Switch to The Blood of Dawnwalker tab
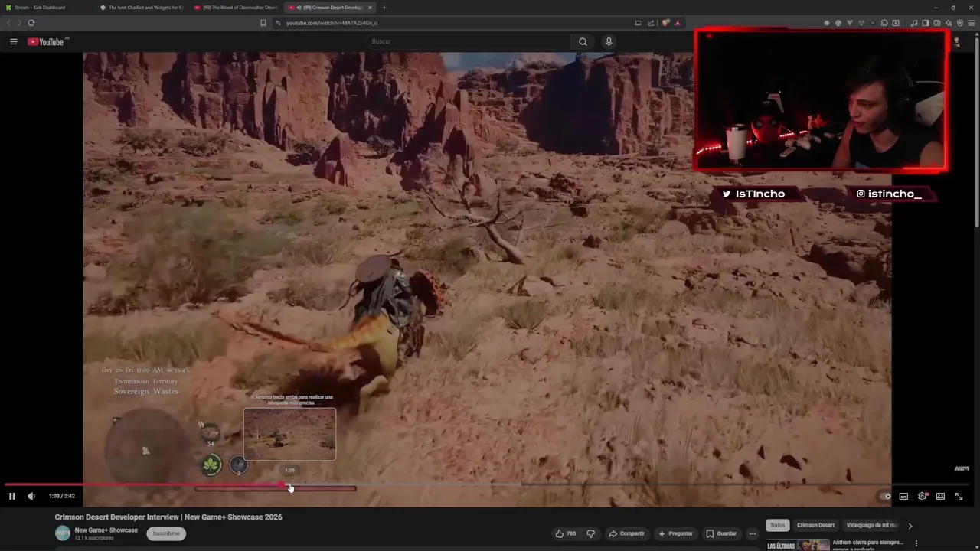 point(235,8)
